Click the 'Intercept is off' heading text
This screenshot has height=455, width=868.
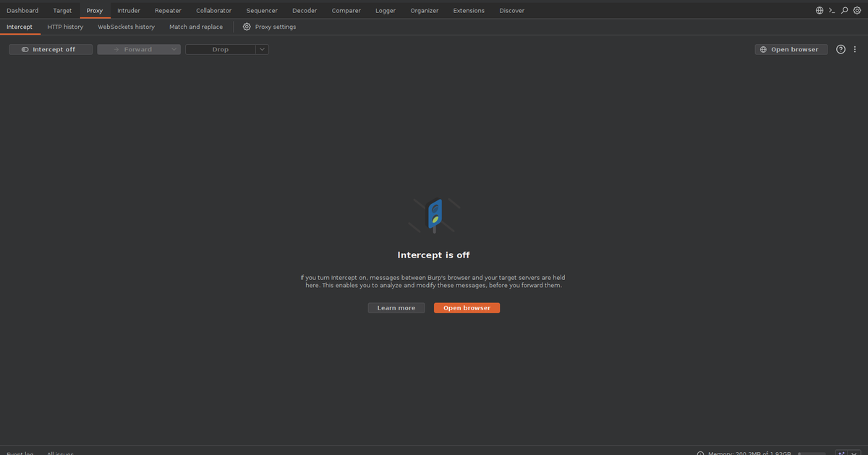(434, 255)
